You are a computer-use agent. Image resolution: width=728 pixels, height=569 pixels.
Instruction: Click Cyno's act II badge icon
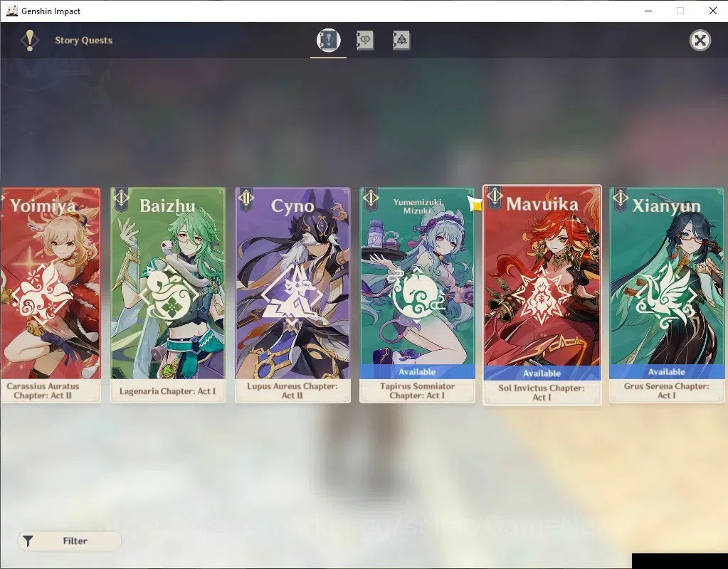[246, 198]
